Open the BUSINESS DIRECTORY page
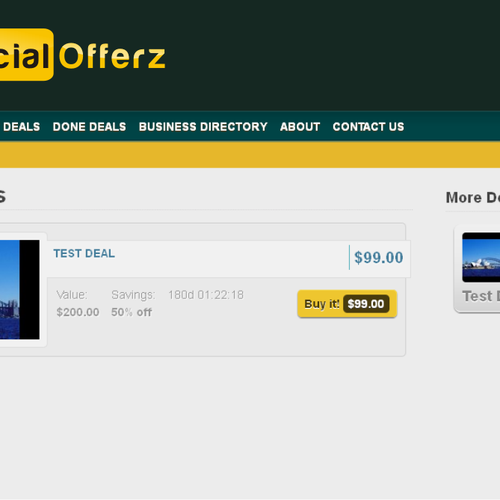Viewport: 500px width, 500px height. pyautogui.click(x=203, y=127)
